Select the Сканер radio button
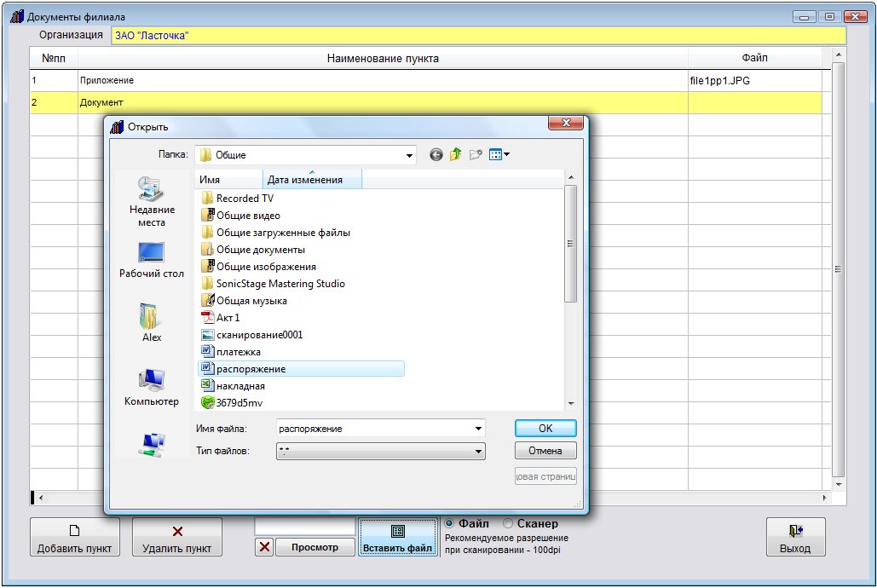877x588 pixels. [508, 524]
